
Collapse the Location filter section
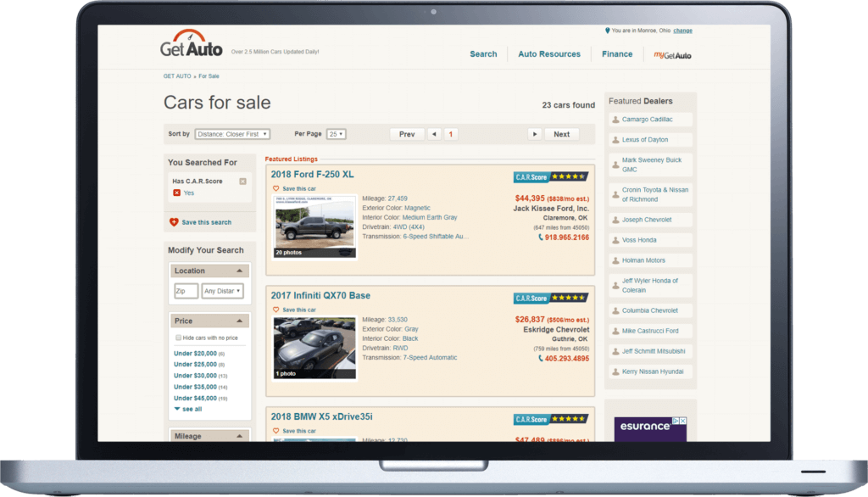coord(240,271)
